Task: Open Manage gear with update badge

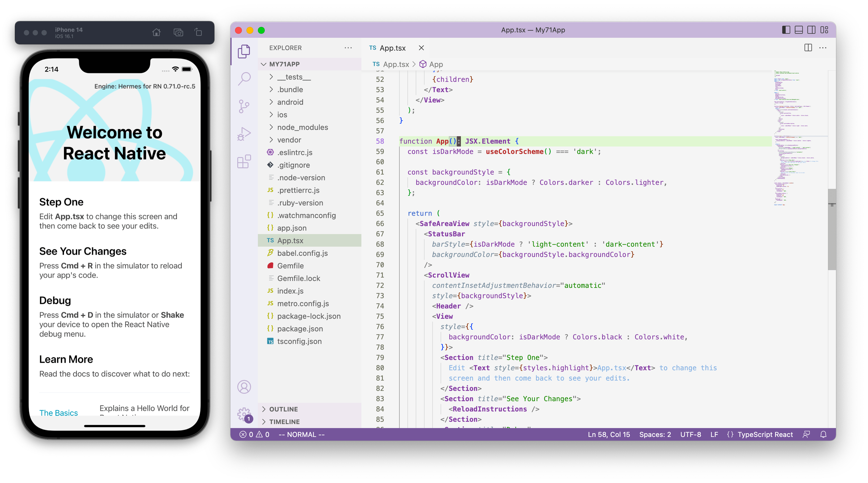Action: (244, 414)
